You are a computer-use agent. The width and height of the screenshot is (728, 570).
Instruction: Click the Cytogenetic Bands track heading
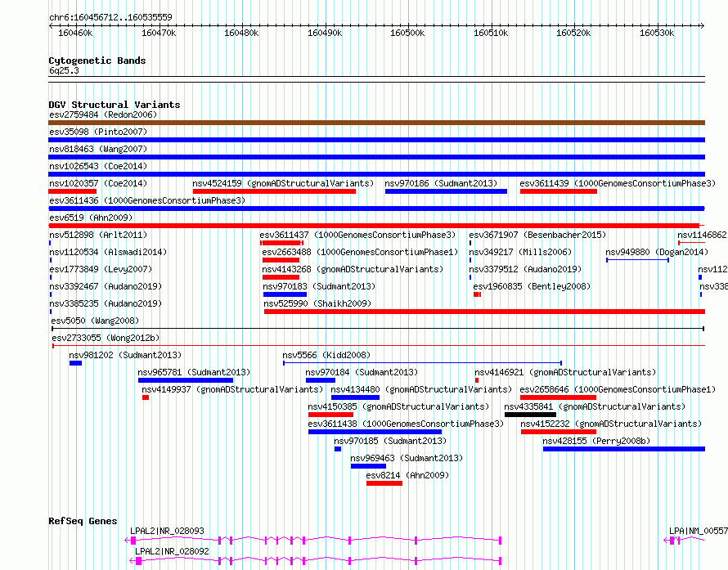pyautogui.click(x=97, y=61)
